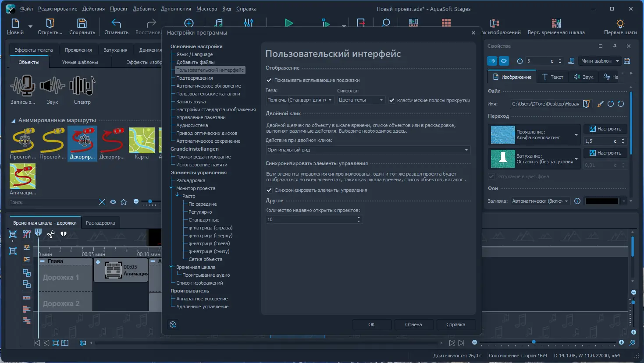Click the Cancel button in settings

[x=413, y=324]
